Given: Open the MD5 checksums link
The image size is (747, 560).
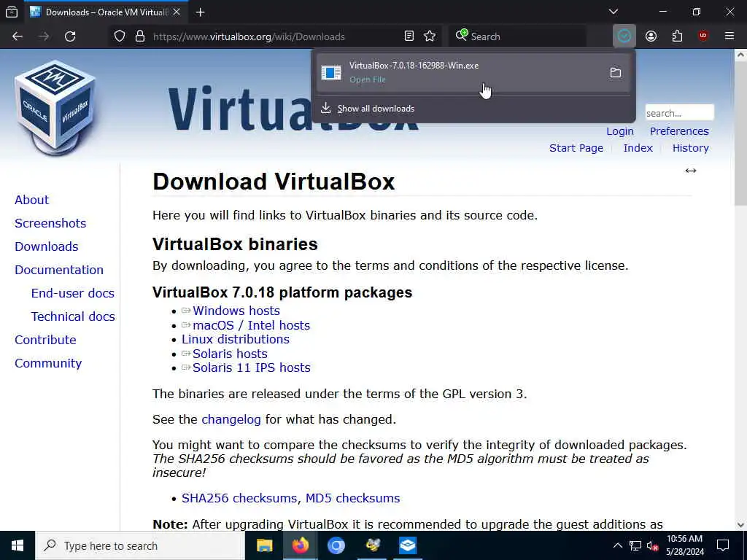Looking at the screenshot, I should (352, 498).
